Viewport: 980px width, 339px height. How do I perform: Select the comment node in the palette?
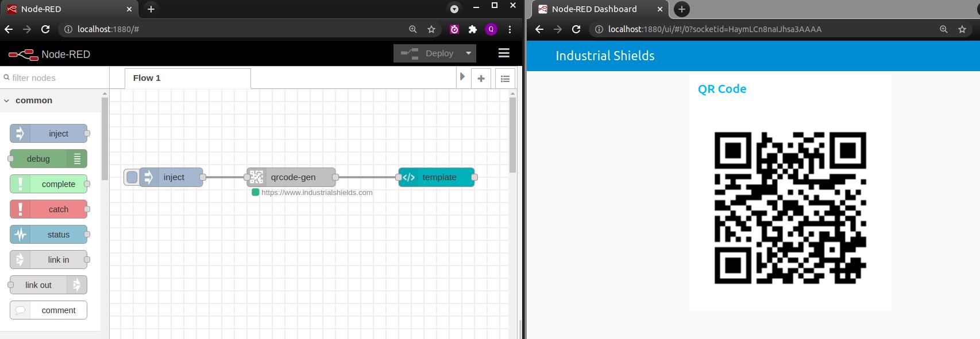click(49, 310)
